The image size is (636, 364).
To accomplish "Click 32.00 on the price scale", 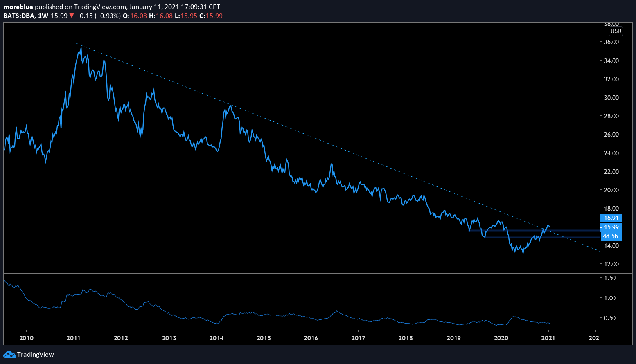I will click(x=611, y=79).
